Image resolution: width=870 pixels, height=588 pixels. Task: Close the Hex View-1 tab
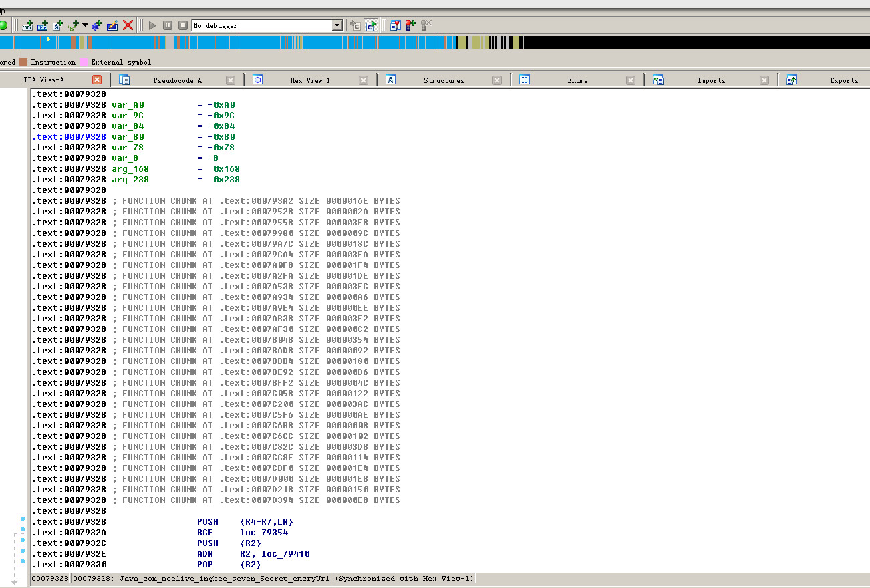364,80
